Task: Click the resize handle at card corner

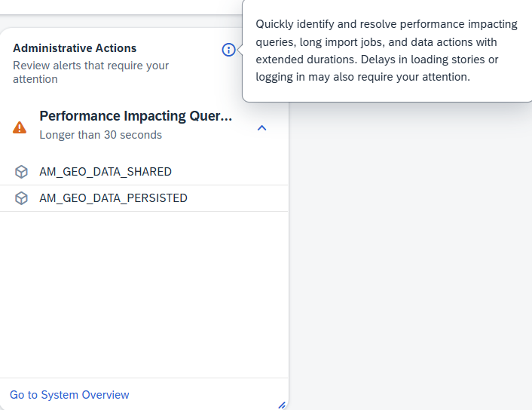Action: point(282,405)
